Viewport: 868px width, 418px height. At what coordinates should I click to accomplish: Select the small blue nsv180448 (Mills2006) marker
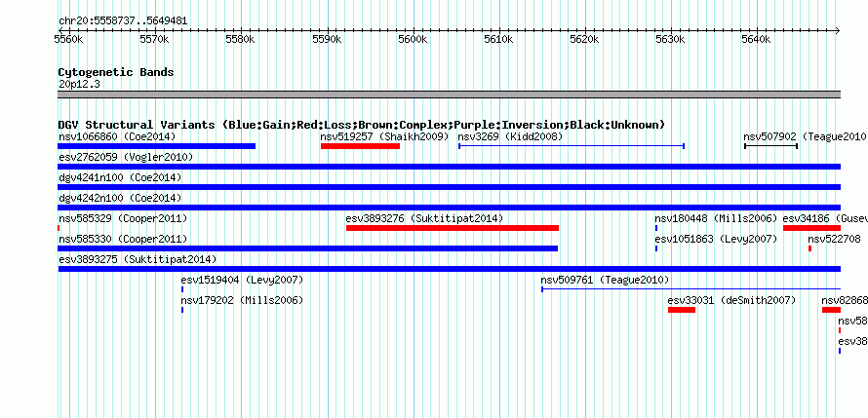[656, 228]
